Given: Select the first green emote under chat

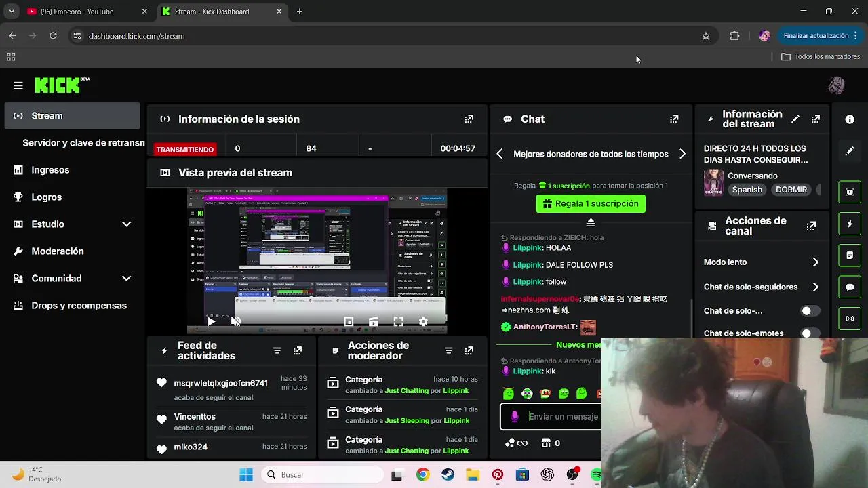Looking at the screenshot, I should tap(509, 394).
